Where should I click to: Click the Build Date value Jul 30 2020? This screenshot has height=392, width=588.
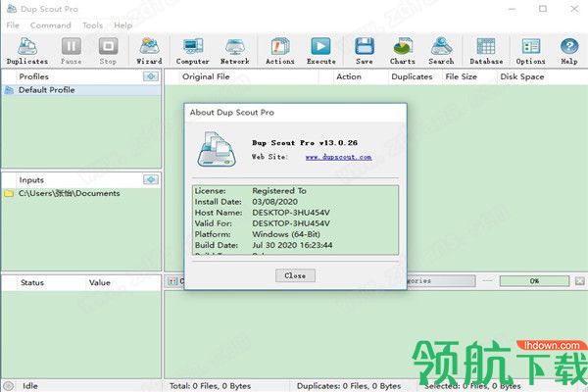pyautogui.click(x=292, y=245)
